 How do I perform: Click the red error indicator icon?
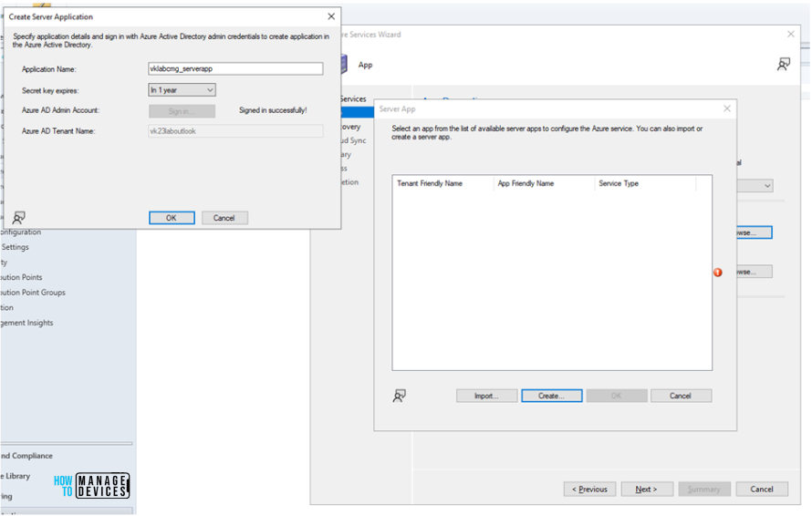pos(718,273)
